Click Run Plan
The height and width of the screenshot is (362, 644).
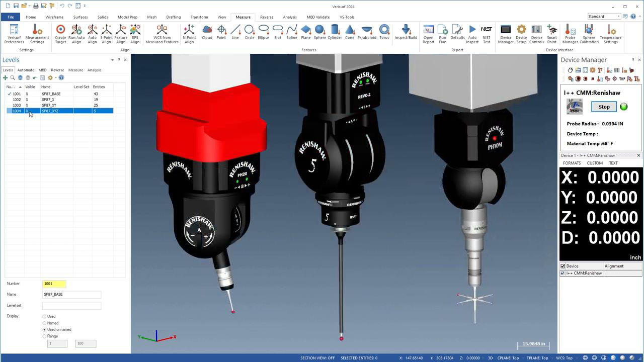point(443,34)
